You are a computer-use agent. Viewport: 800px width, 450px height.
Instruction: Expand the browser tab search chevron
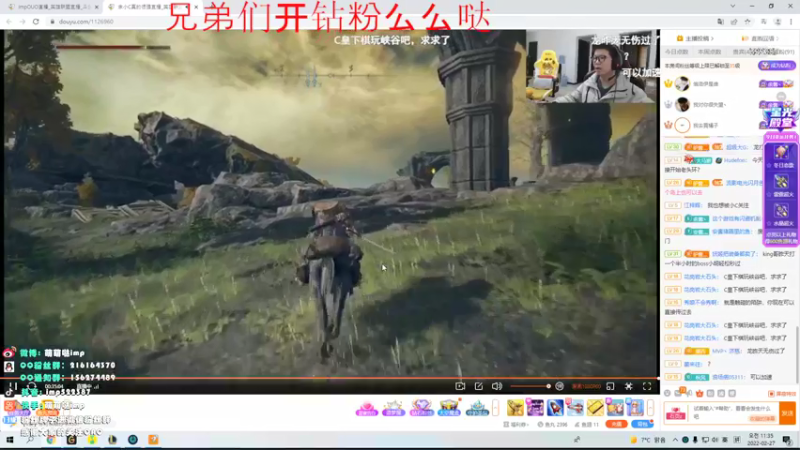(x=733, y=6)
